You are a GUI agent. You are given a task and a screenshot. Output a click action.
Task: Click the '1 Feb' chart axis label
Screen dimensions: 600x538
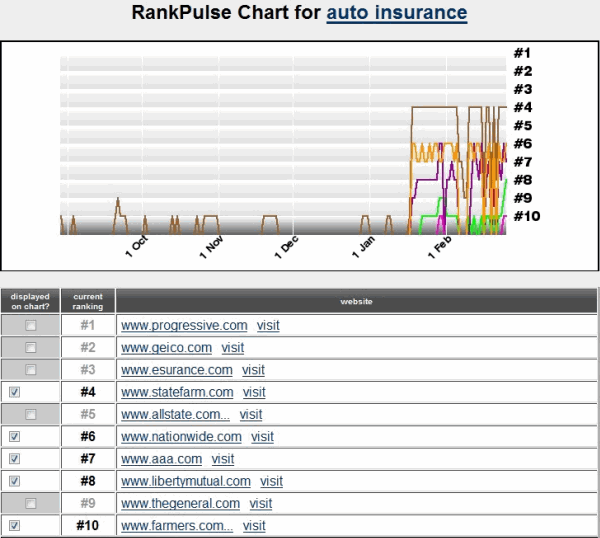tap(439, 247)
